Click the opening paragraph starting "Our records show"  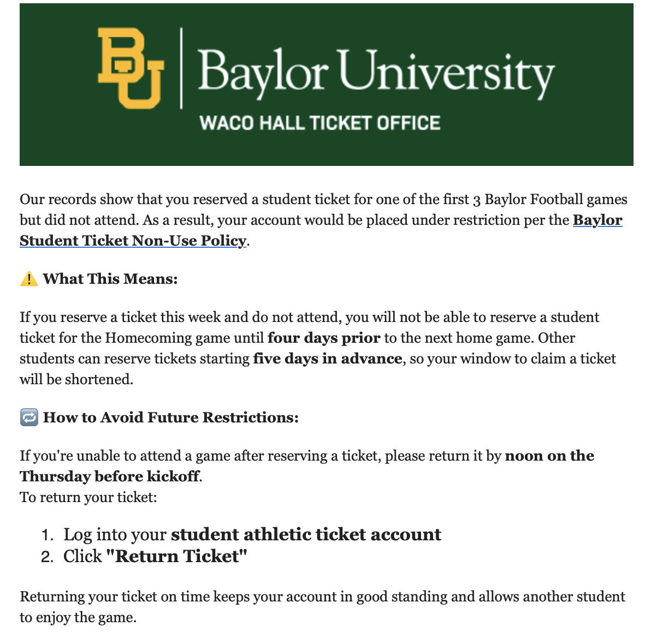tap(323, 200)
